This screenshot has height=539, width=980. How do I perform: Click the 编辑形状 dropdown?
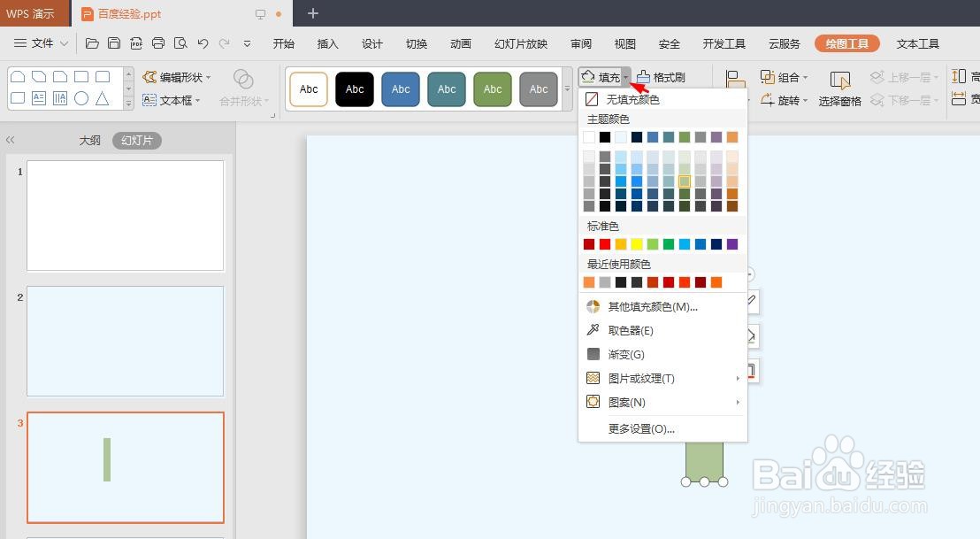point(177,77)
